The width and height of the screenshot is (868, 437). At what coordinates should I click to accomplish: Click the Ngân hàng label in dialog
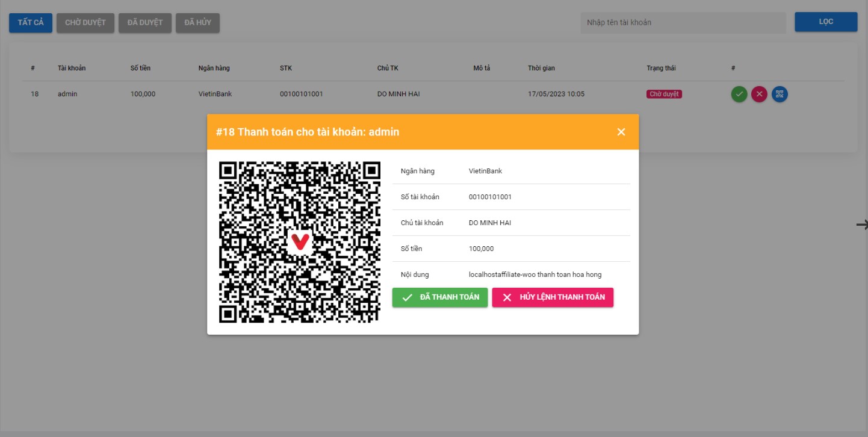tap(418, 171)
